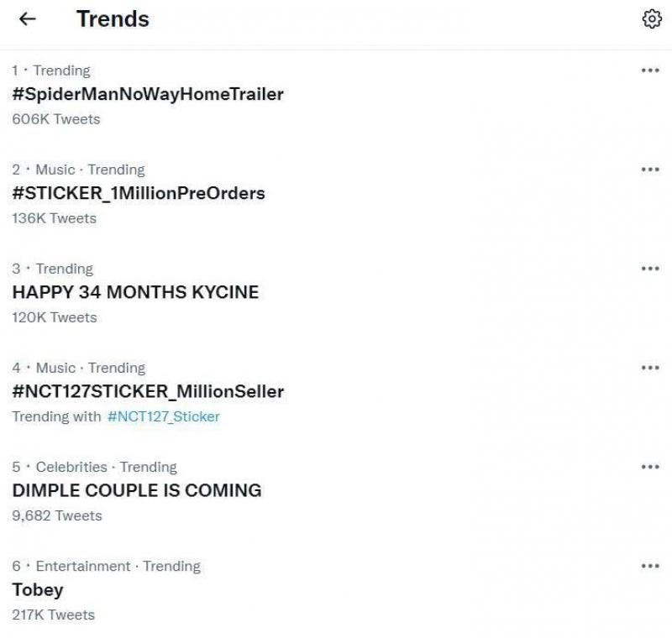The image size is (672, 638).
Task: Click the 9,682 Tweets count
Action: coord(57,515)
